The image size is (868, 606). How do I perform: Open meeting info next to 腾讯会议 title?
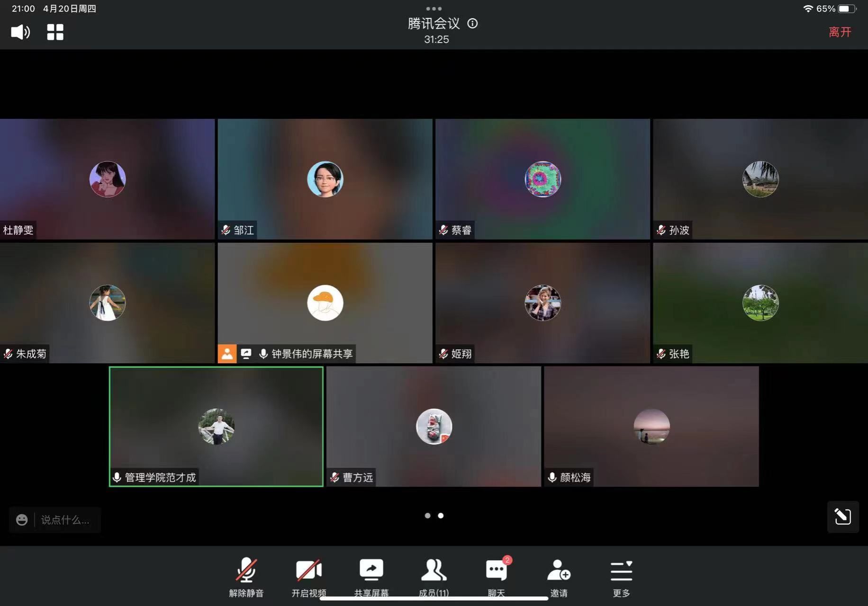[x=472, y=23]
